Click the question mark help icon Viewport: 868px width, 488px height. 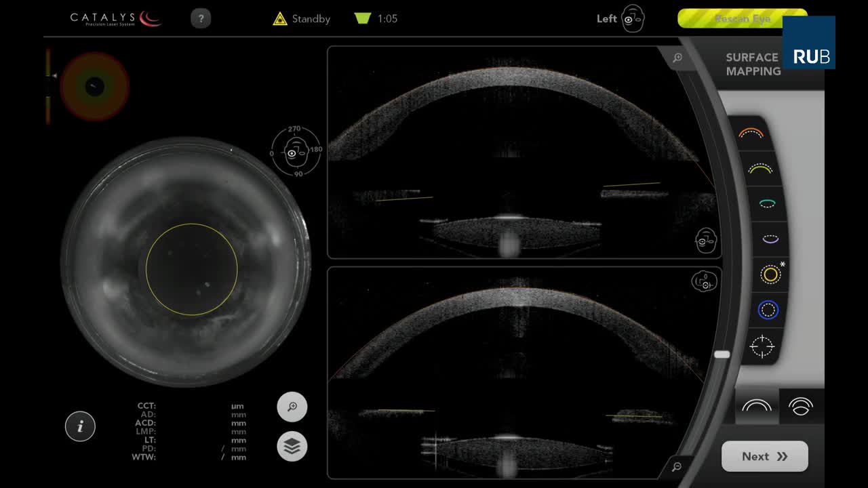(201, 18)
